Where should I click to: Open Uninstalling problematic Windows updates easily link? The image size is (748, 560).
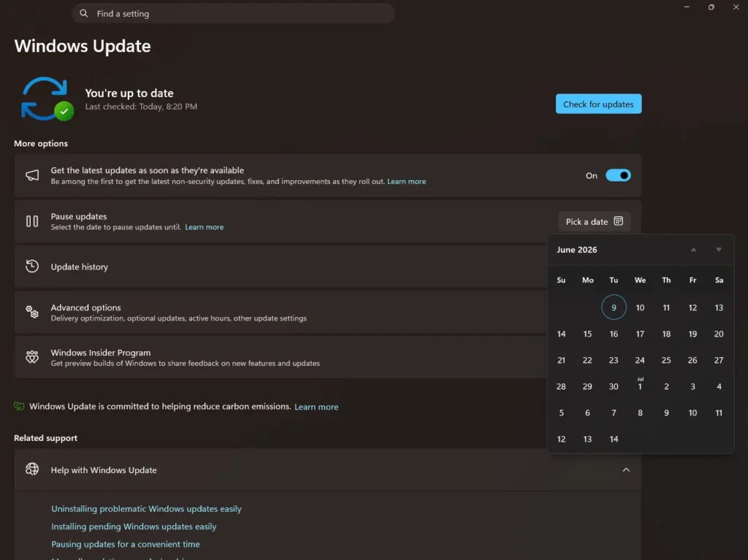(x=146, y=508)
